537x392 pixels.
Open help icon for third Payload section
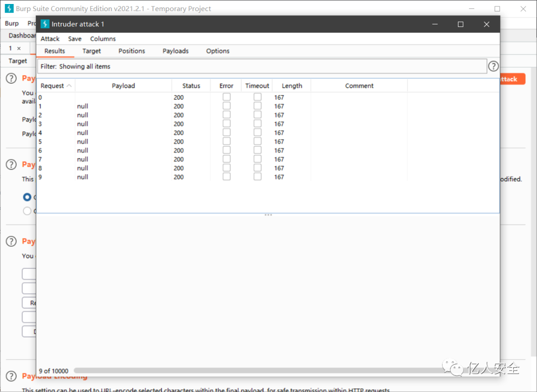[11, 241]
